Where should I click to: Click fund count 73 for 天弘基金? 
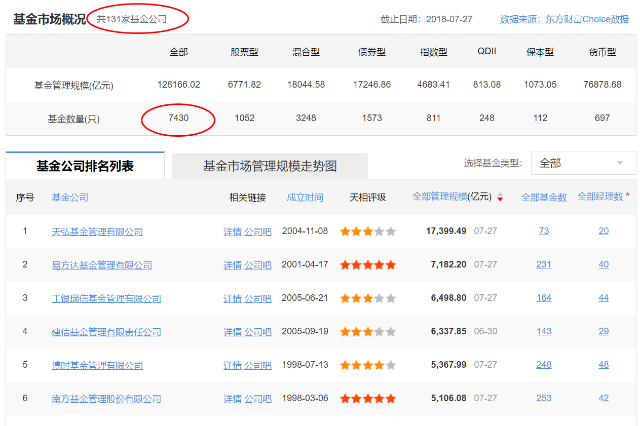(x=544, y=231)
